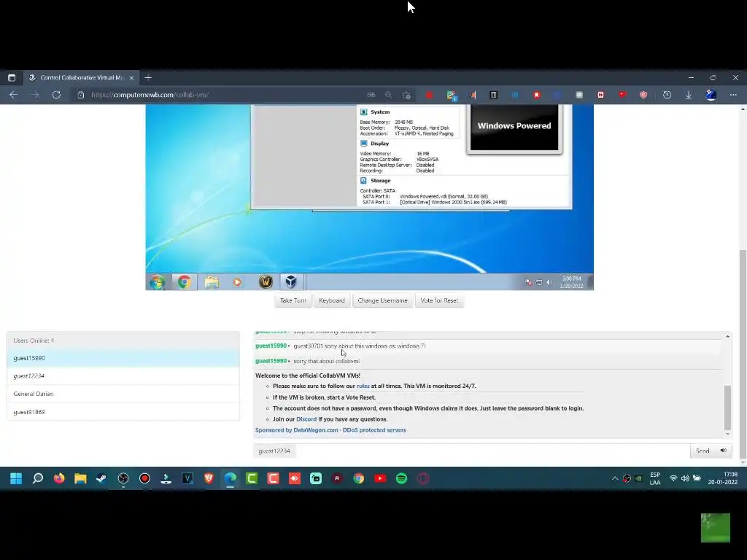747x560 pixels.
Task: Select user guest12234 in users list
Action: [123, 376]
